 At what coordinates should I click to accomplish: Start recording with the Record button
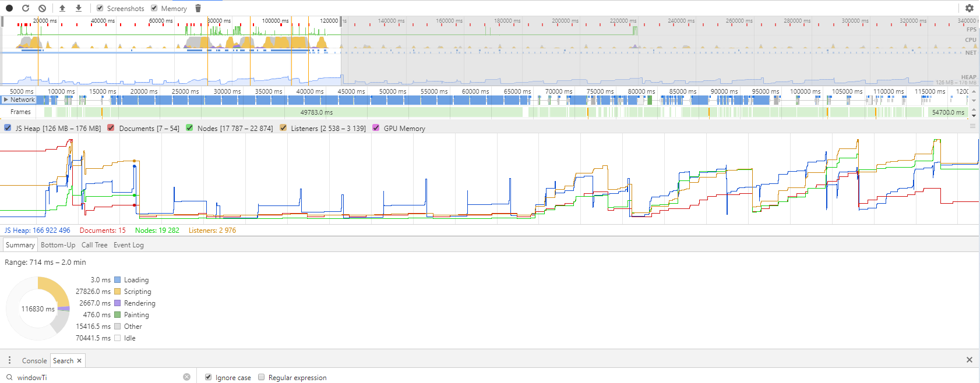tap(9, 8)
